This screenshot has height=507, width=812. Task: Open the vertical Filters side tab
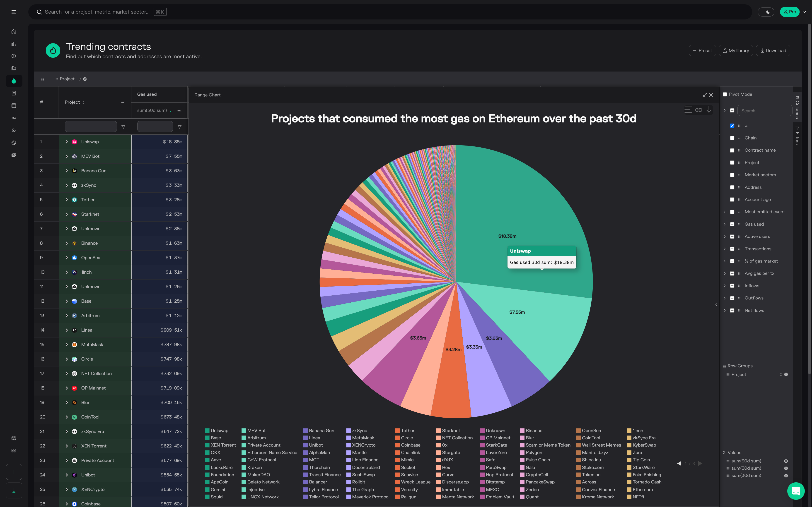[x=797, y=136]
